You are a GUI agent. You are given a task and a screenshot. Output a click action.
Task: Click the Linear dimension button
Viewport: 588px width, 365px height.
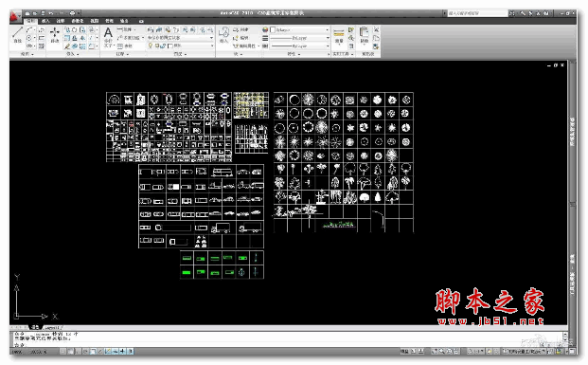click(x=125, y=29)
